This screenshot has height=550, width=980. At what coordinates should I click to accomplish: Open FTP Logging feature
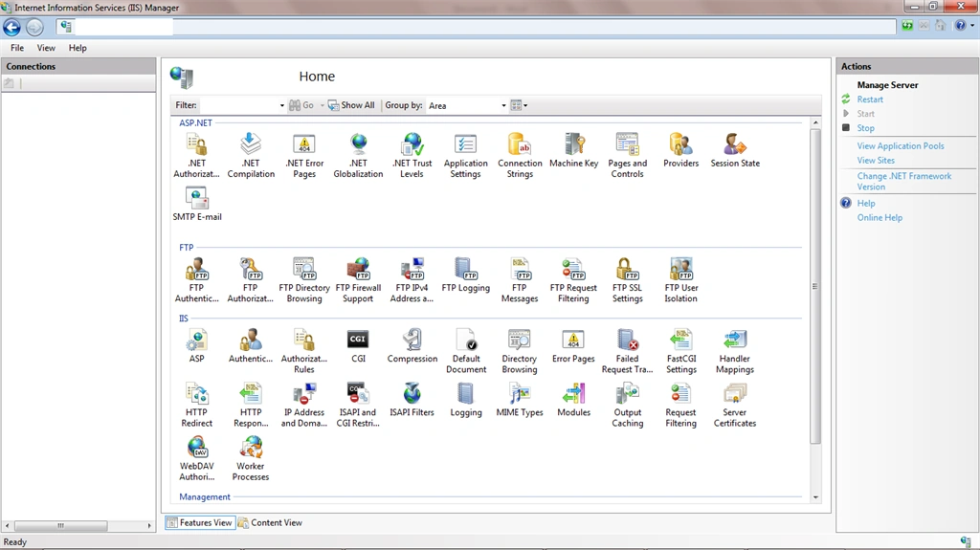(x=466, y=275)
